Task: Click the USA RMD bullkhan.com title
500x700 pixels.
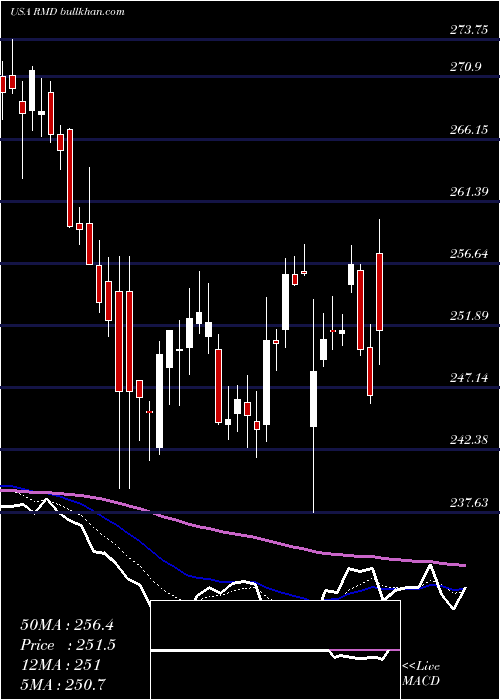Action: click(x=67, y=12)
